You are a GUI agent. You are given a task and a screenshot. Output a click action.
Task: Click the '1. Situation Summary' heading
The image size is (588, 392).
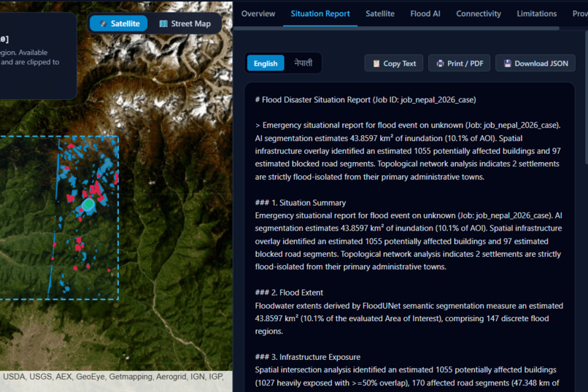click(x=301, y=202)
